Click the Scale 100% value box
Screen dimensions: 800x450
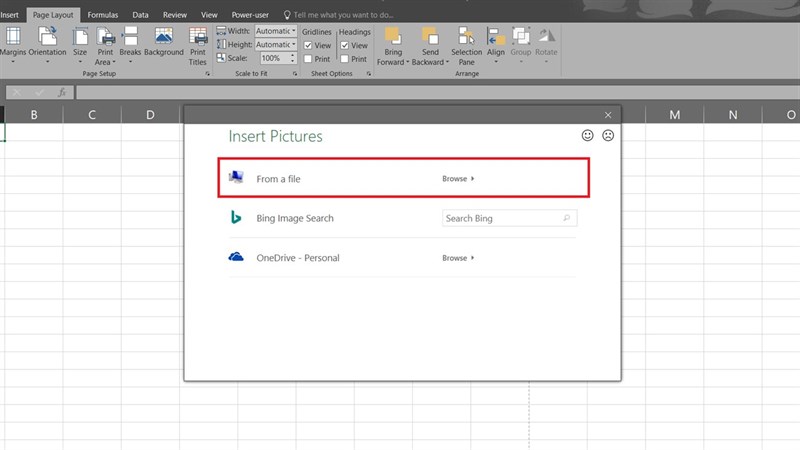pos(274,58)
